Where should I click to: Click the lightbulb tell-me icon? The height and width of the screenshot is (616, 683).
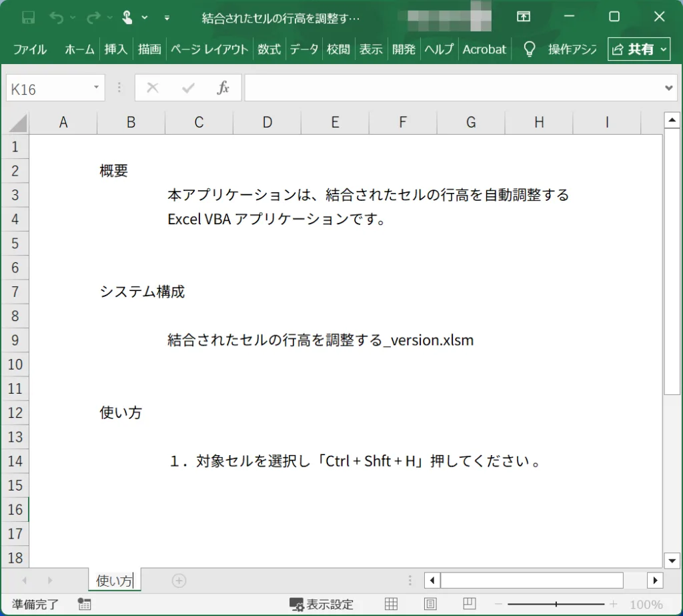(530, 49)
